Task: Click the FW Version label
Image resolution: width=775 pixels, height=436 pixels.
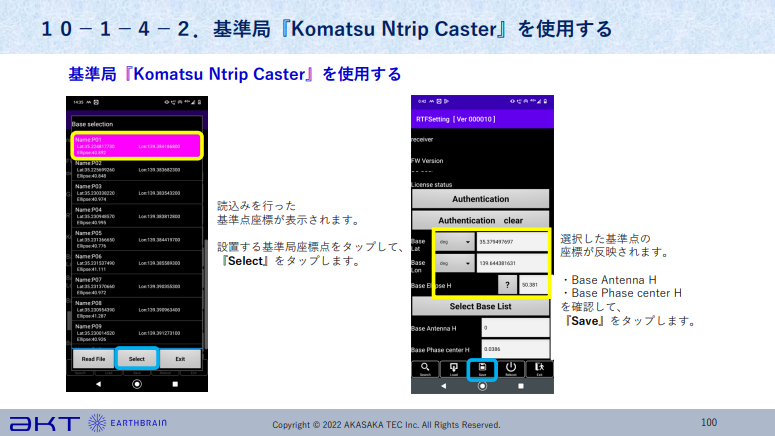Action: 427,161
